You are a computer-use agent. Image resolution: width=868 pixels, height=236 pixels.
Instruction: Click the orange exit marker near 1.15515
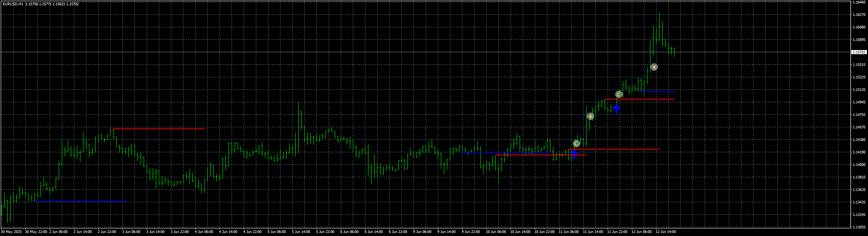pos(654,67)
